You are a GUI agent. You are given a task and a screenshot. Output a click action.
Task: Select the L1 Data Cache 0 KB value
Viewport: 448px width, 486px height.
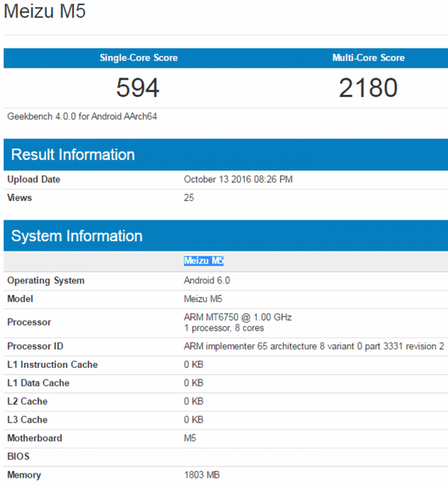193,383
